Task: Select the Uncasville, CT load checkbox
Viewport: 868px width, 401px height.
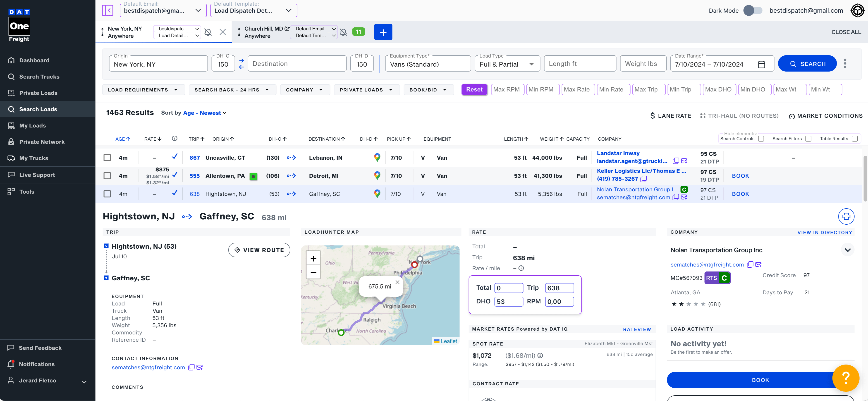Action: 107,157
